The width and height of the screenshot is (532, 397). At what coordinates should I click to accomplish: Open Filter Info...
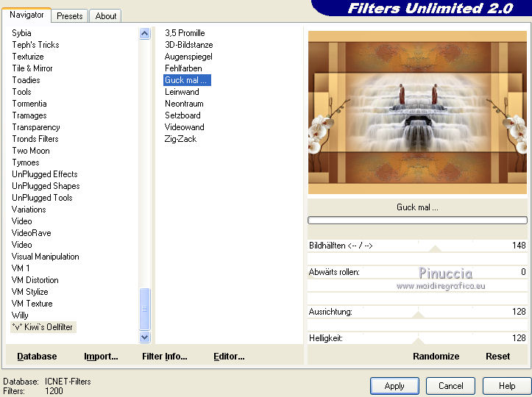tap(165, 357)
